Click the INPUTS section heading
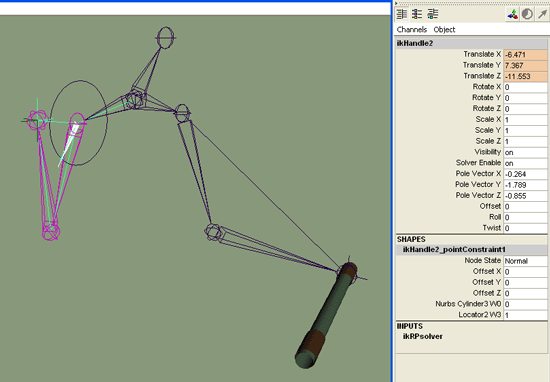Image resolution: width=550 pixels, height=382 pixels. (x=410, y=327)
